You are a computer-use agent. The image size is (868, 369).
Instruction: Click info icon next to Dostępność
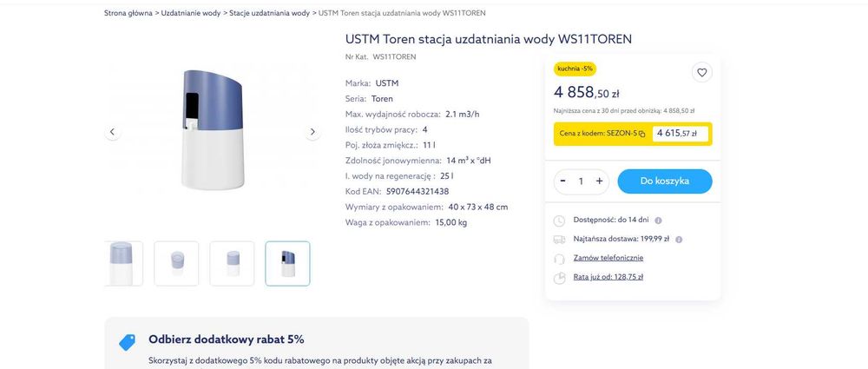(658, 221)
